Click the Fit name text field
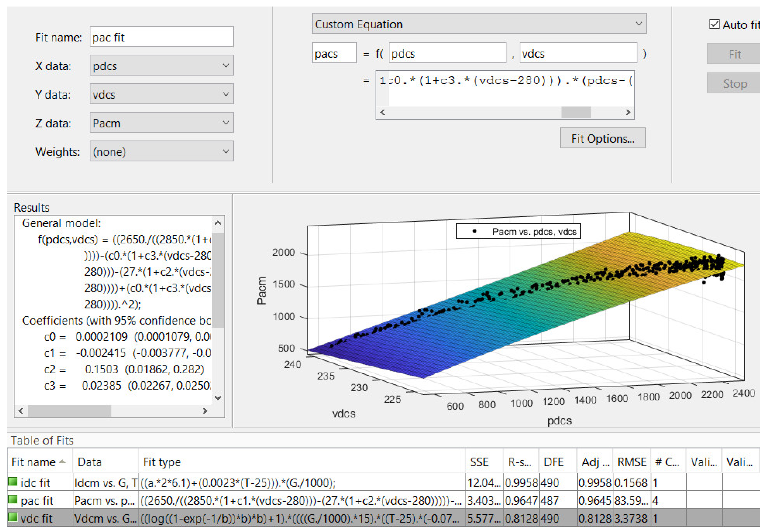 (x=161, y=37)
